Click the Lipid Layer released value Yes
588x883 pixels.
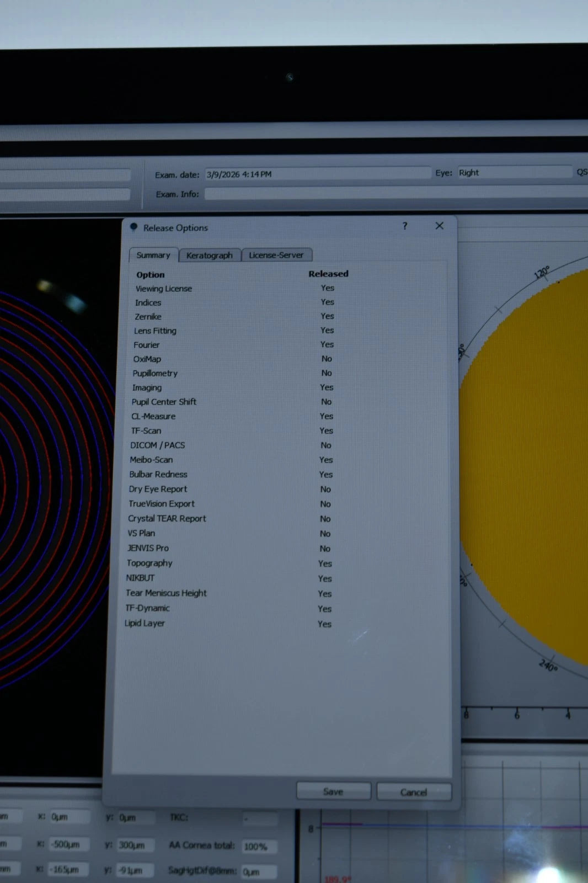pyautogui.click(x=325, y=624)
